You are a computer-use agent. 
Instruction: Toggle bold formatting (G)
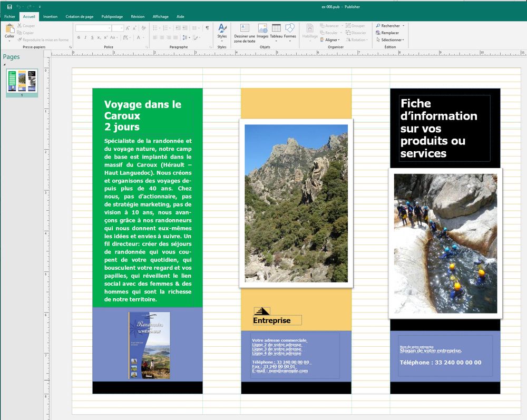79,37
